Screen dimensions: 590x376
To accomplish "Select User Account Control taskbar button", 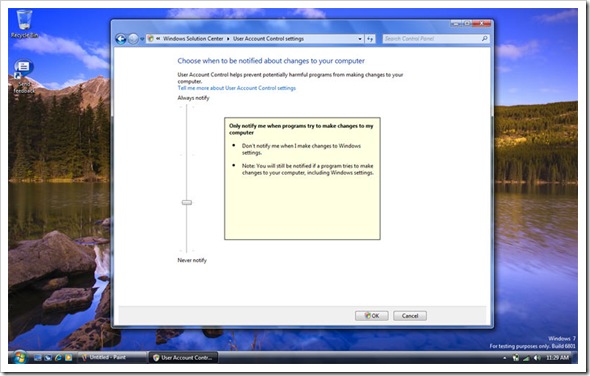I will (x=183, y=358).
